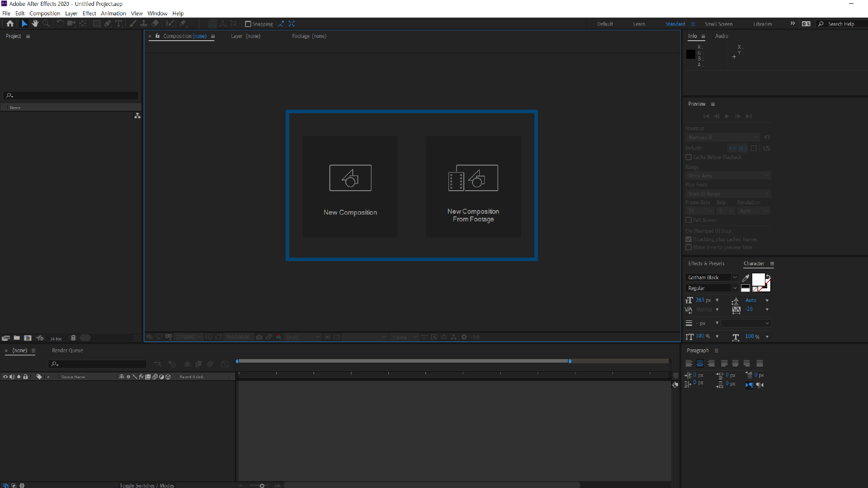Select the Horizontal Type tool

click(x=118, y=23)
